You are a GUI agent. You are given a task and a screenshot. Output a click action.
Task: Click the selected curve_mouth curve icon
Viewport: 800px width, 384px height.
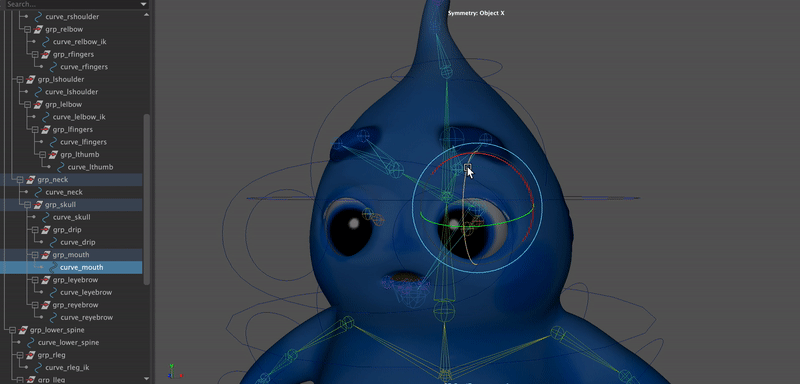[53, 267]
